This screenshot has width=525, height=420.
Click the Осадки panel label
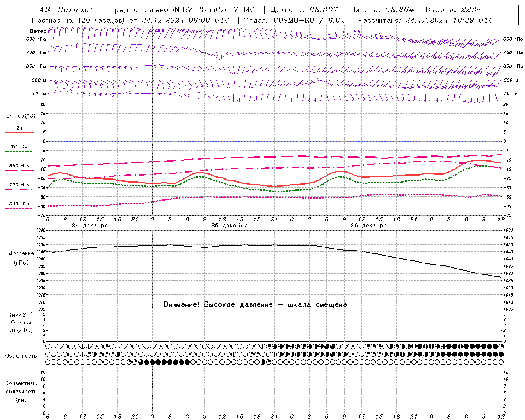point(21,322)
